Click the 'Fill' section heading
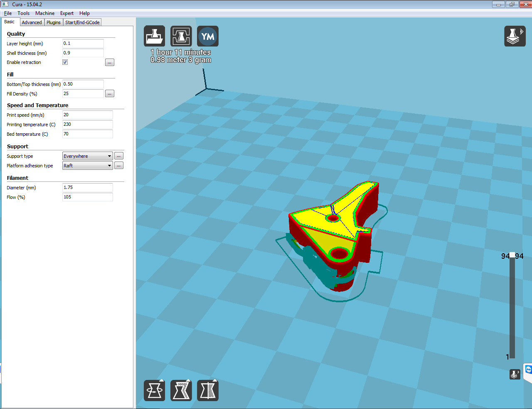 tap(10, 75)
